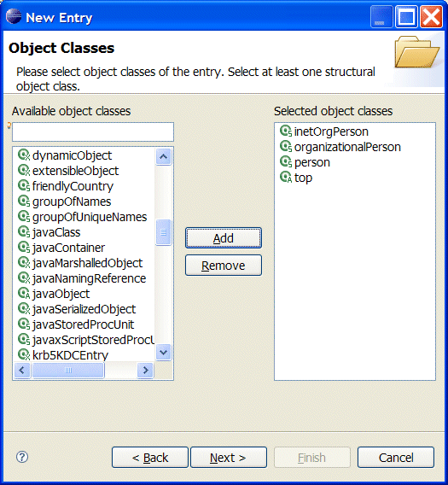The height and width of the screenshot is (485, 448).
Task: Click the list's scroll down arrow
Action: (163, 353)
